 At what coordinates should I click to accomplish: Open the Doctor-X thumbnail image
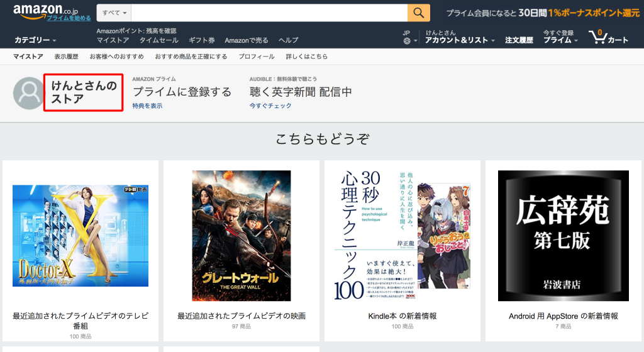pyautogui.click(x=80, y=236)
